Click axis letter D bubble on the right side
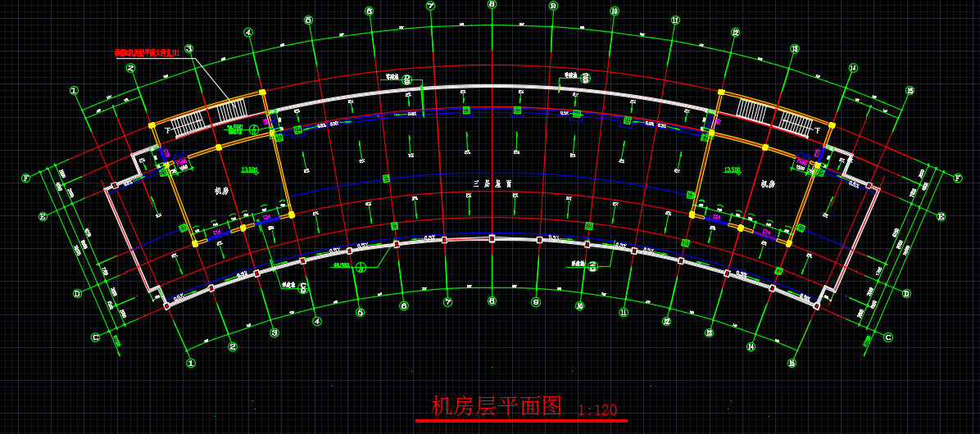Image resolution: width=980 pixels, height=434 pixels. click(906, 293)
